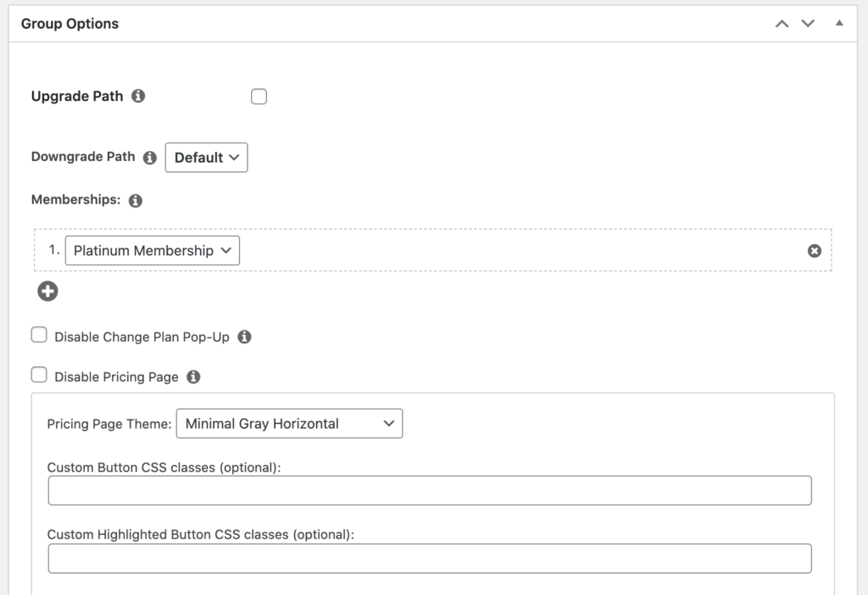Click the Custom Highlighted Button CSS field

click(x=429, y=559)
